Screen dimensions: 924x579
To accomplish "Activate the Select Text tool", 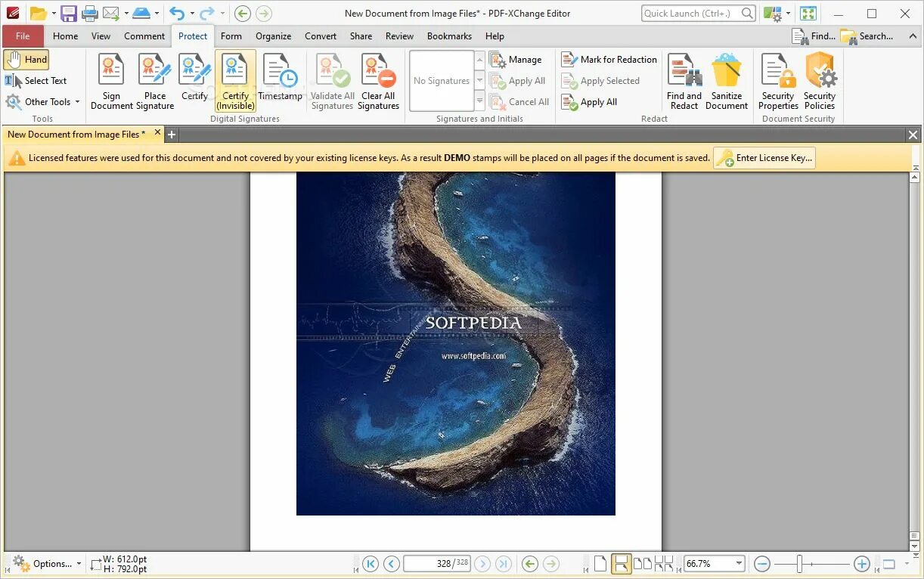I will [36, 81].
